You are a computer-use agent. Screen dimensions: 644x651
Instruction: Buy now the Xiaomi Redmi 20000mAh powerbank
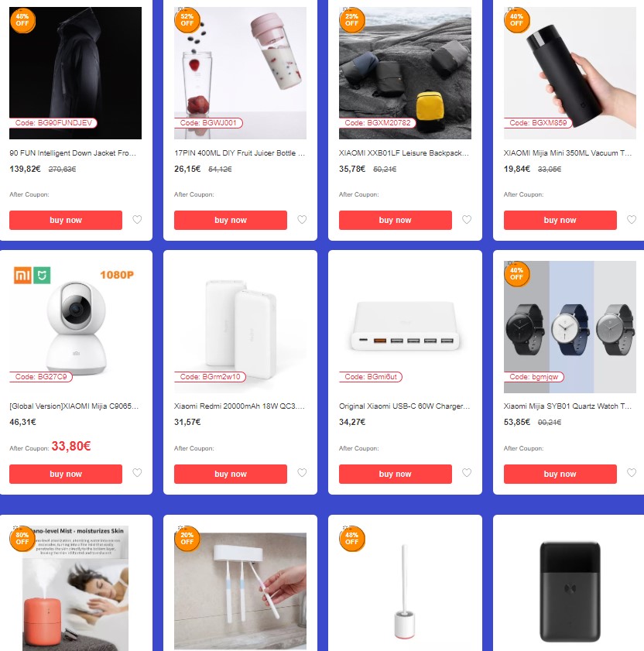tap(231, 474)
